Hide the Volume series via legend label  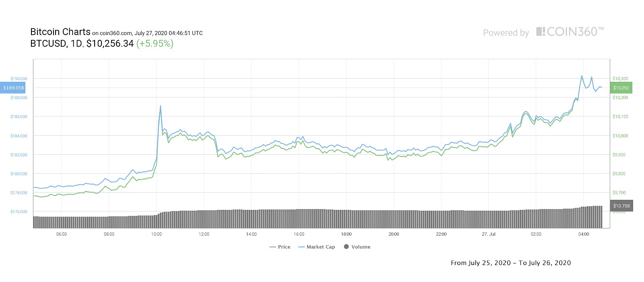tap(361, 247)
